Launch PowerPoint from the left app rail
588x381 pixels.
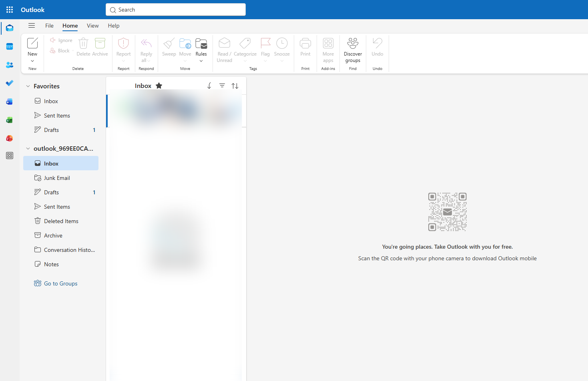coord(10,138)
